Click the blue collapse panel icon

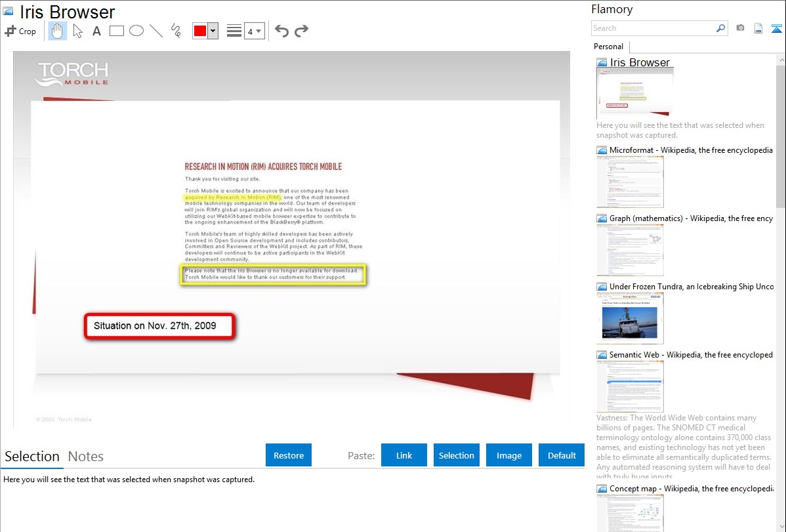point(776,28)
